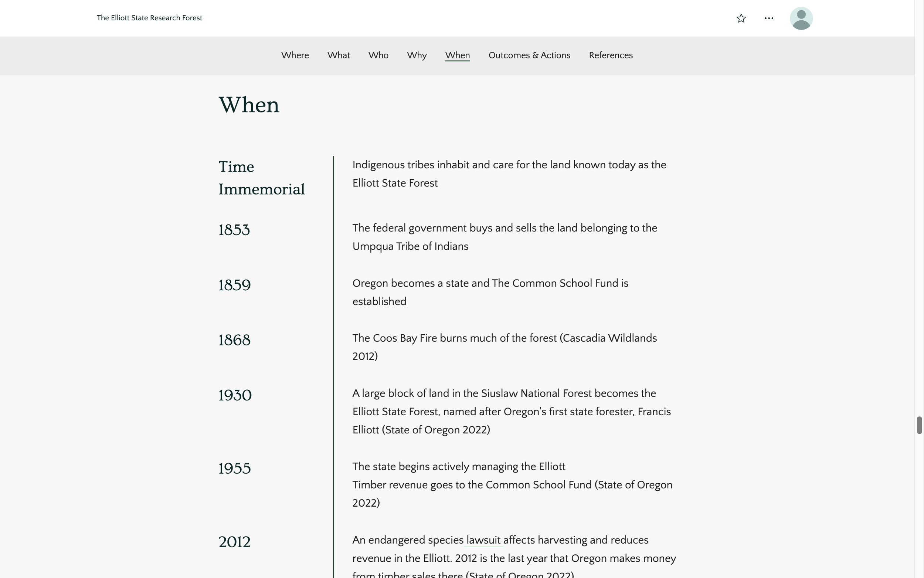Click the 1868 timeline year marker
Screen dimensions: 924x578
pos(234,340)
